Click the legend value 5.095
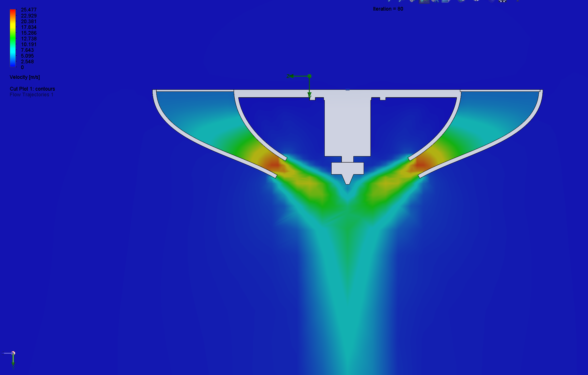 (x=27, y=56)
